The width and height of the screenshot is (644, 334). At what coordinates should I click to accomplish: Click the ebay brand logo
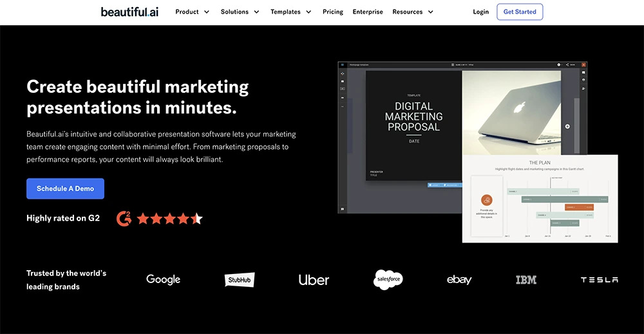(x=459, y=280)
